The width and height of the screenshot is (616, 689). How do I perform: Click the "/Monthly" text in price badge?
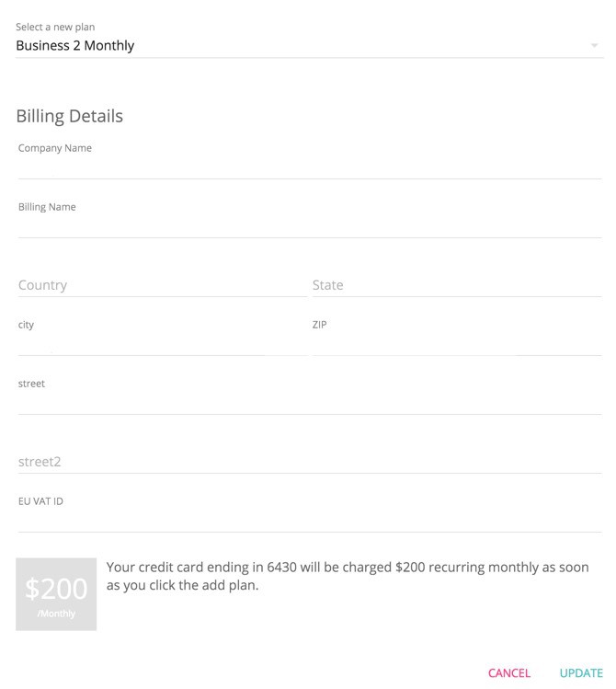(x=56, y=614)
